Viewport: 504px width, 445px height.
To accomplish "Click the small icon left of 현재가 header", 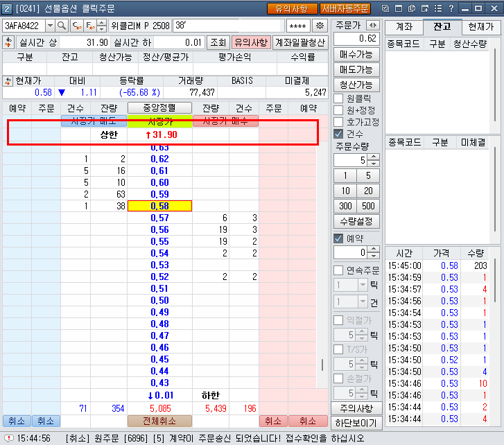I will 8,81.
